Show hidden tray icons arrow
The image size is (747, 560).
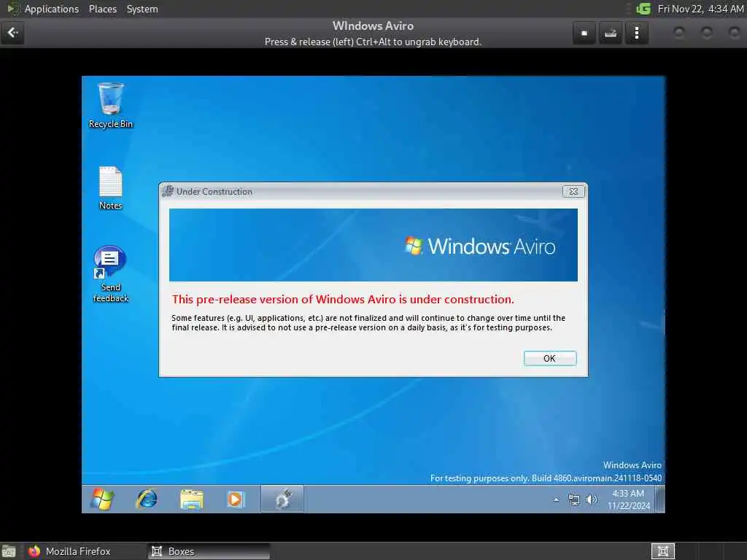[x=556, y=499]
